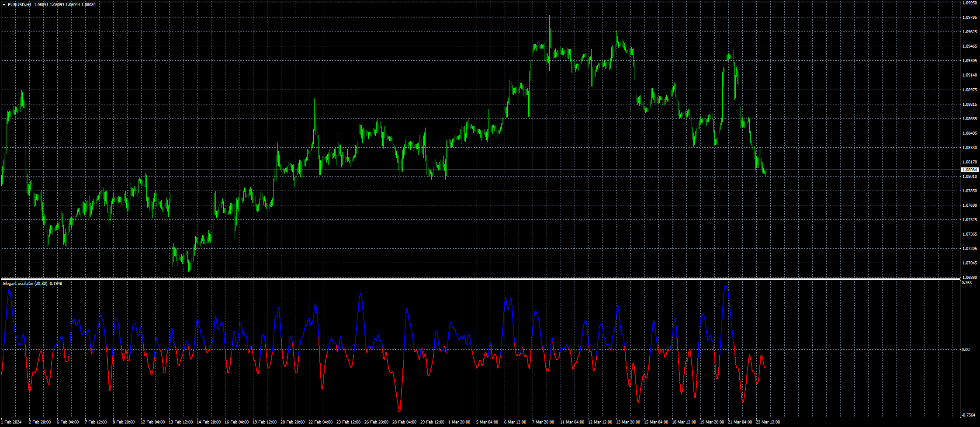Click the oscillator zero level label 0.00
The height and width of the screenshot is (427, 980).
coord(966,350)
